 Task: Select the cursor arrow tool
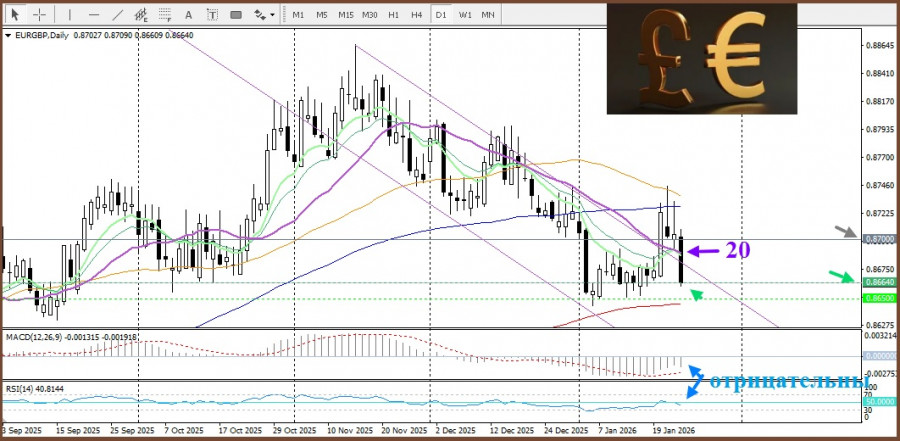[15, 15]
